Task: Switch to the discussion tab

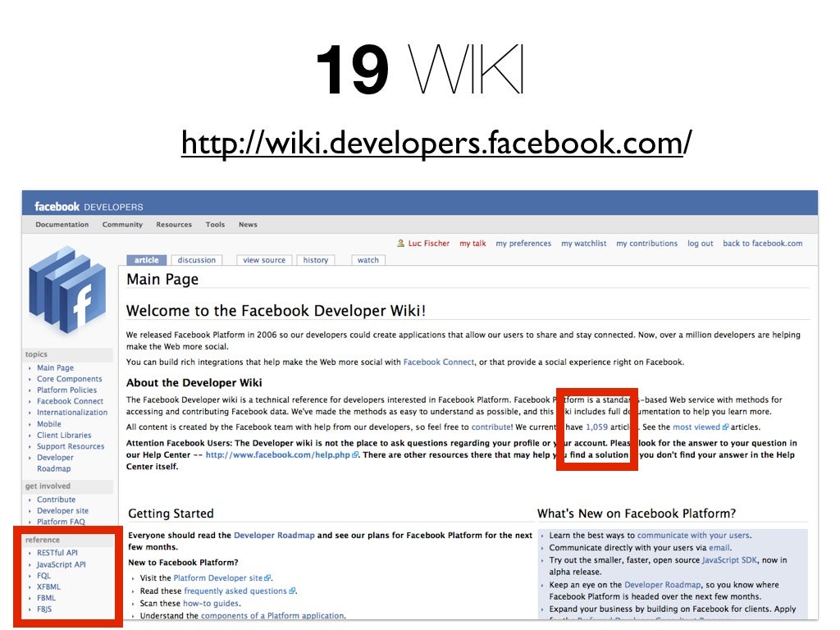Action: click(x=197, y=260)
